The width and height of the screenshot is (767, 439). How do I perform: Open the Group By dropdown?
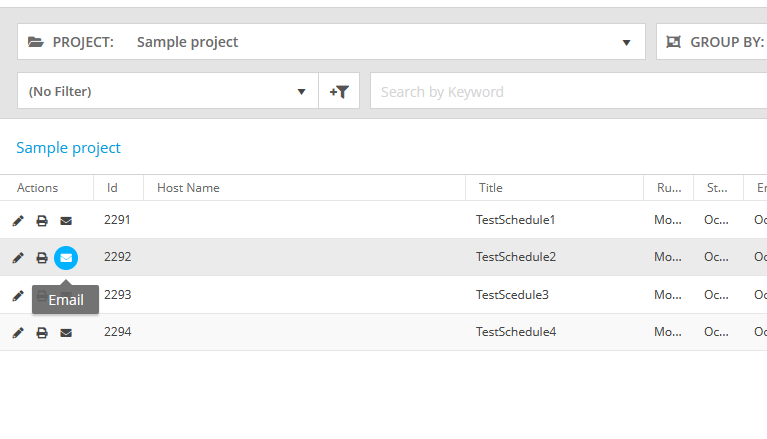click(x=712, y=42)
